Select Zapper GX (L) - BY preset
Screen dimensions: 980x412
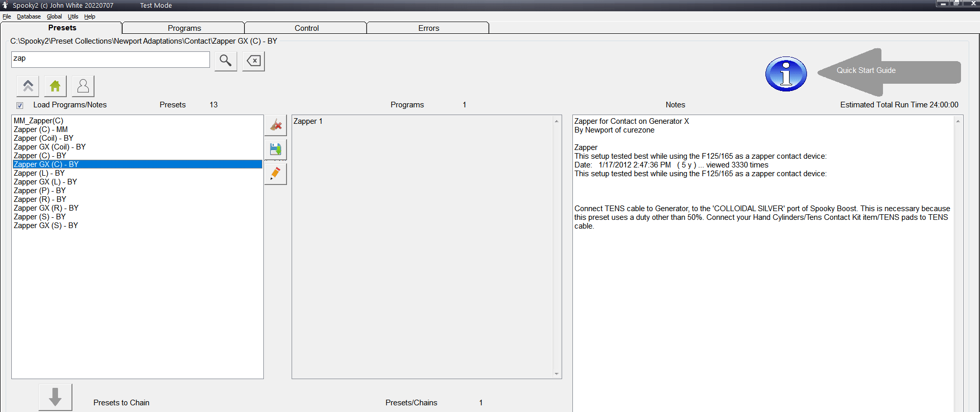point(138,182)
